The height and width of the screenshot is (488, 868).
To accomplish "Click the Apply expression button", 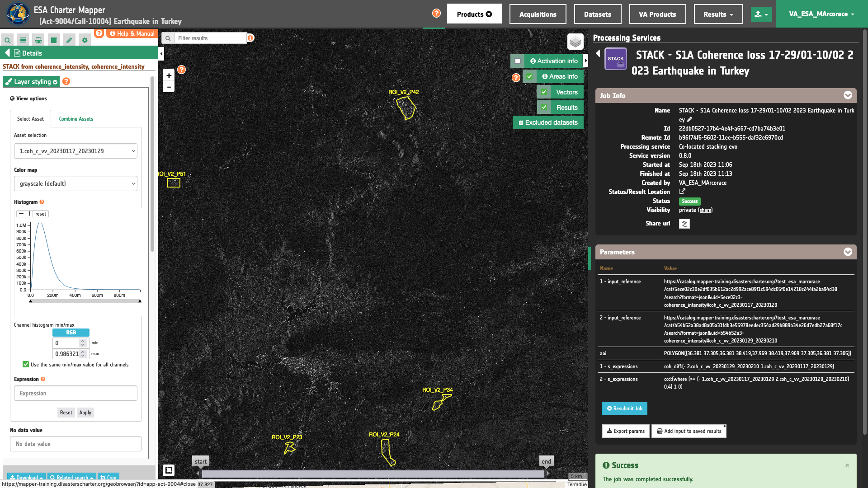I will [85, 412].
